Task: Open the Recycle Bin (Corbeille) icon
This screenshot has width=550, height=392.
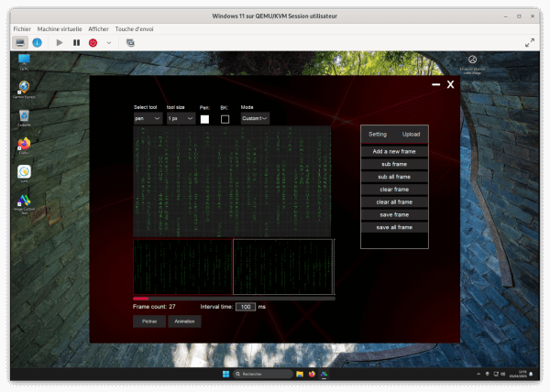Action: 24,116
